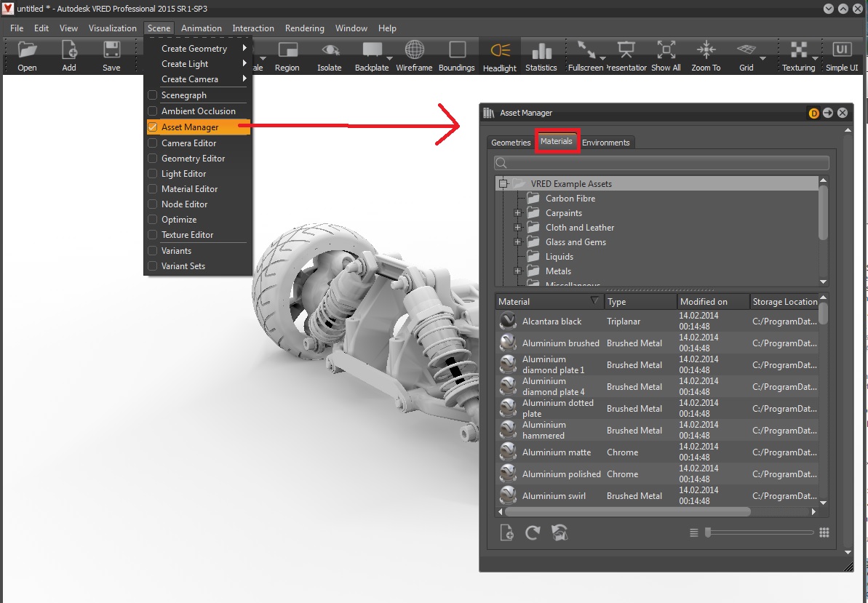Image resolution: width=868 pixels, height=603 pixels.
Task: Open the Animation menu
Action: (202, 28)
